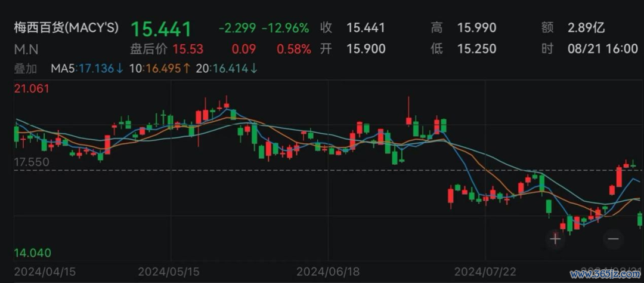The height and width of the screenshot is (283, 644).
Task: Click the percent change -12.96%
Action: click(286, 28)
